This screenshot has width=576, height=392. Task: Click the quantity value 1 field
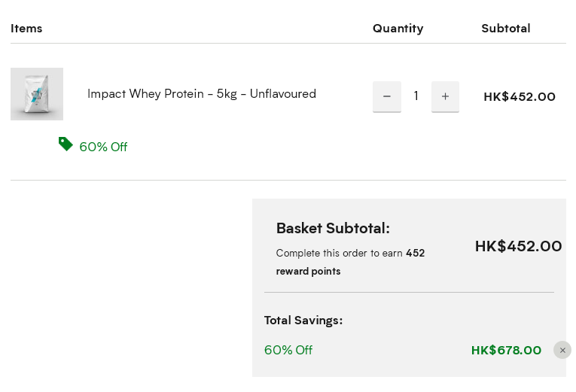416,96
